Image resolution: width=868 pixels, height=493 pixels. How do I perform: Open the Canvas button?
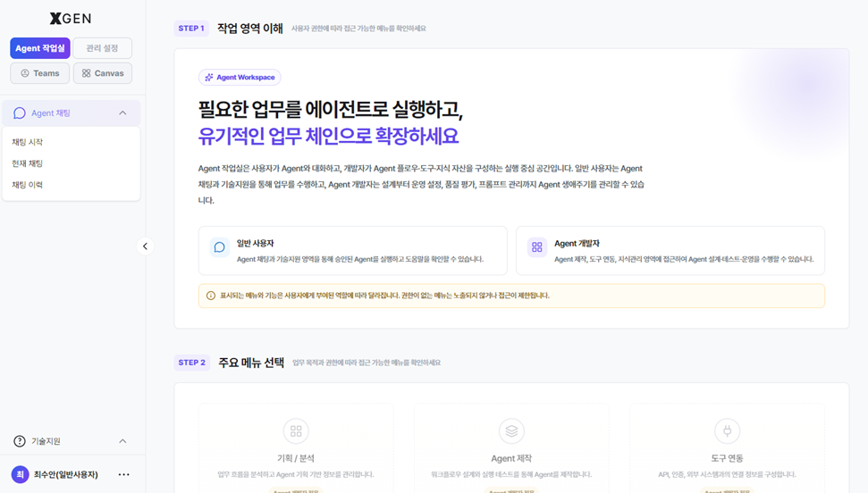tap(103, 73)
